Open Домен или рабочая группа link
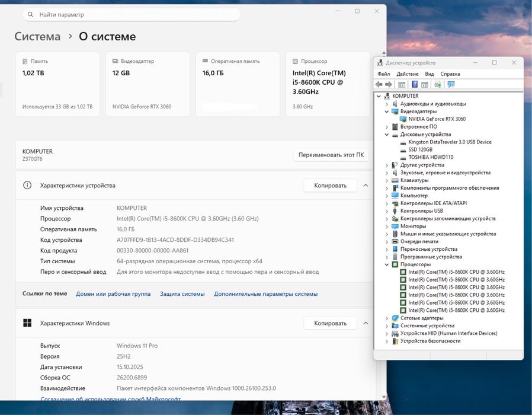Image resolution: width=532 pixels, height=415 pixels. 113,293
